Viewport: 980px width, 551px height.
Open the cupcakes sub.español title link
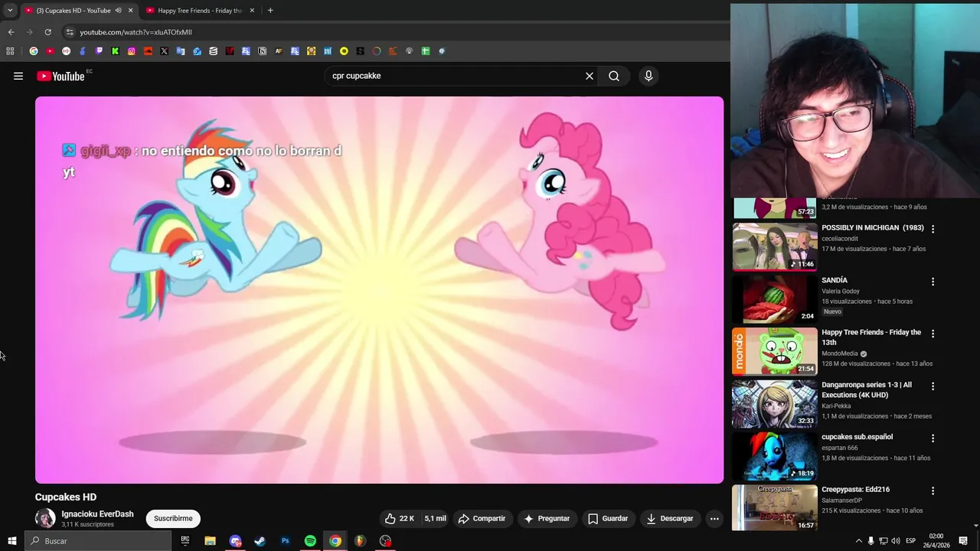click(857, 437)
